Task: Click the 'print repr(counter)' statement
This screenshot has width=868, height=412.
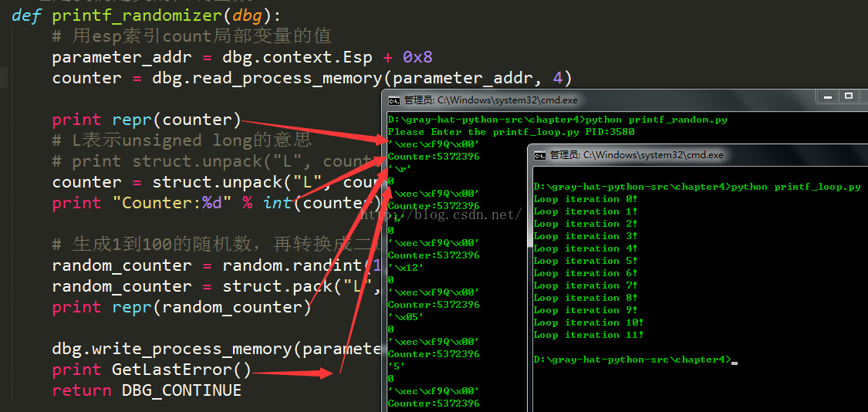Action: [x=147, y=120]
